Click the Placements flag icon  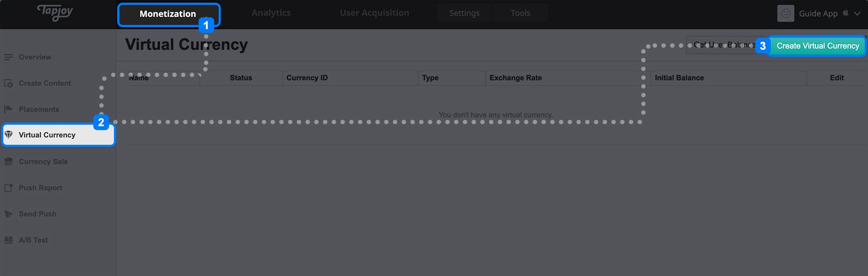coord(9,109)
